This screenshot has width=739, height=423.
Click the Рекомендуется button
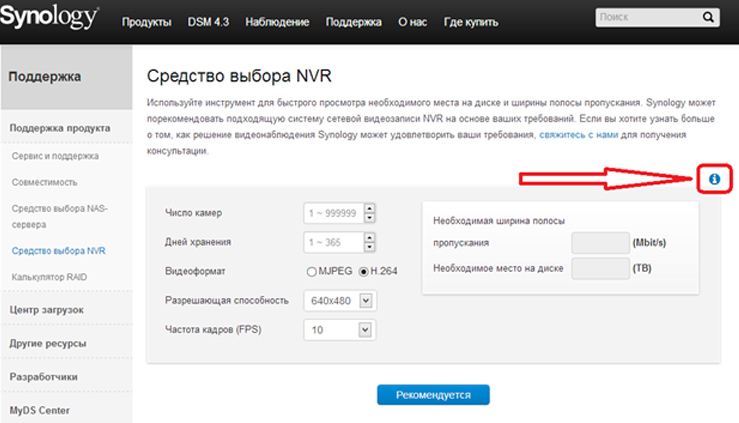433,395
